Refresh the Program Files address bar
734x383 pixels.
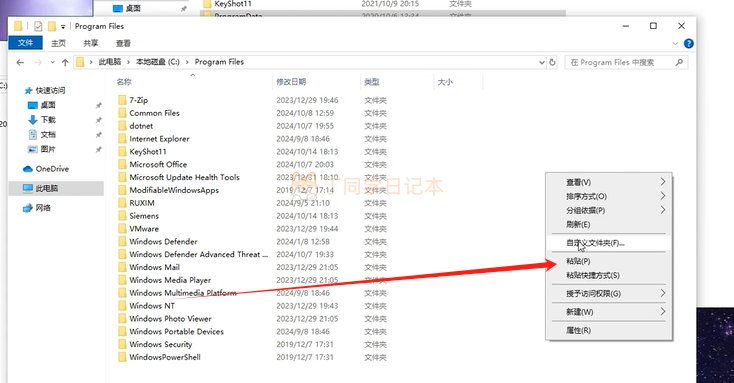pyautogui.click(x=552, y=62)
